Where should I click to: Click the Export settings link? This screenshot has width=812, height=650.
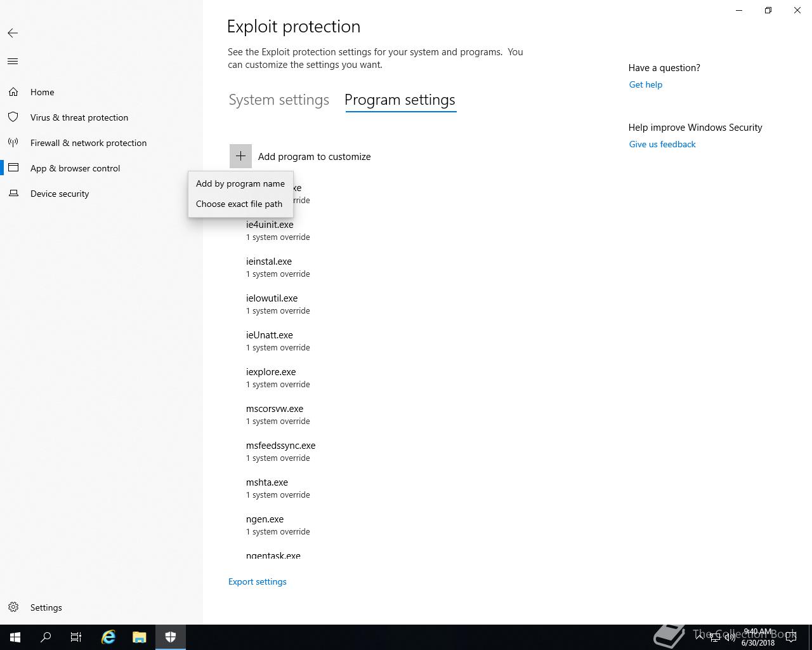[x=258, y=581]
